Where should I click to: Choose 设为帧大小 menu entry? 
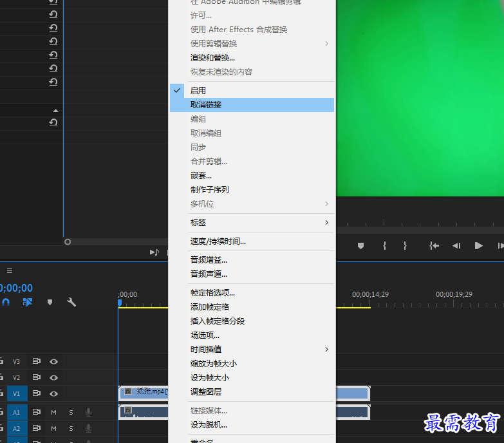252,378
